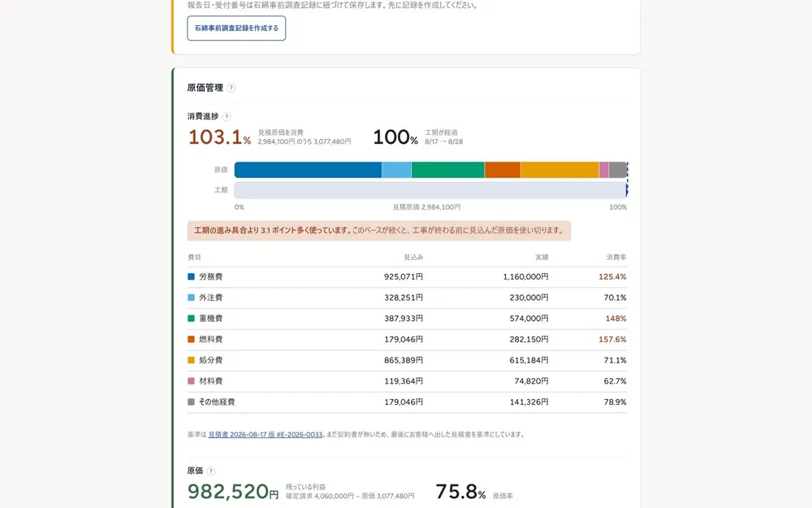The width and height of the screenshot is (812, 508).
Task: Open the 見積書 2026-08-17 版 #E-2026-0033 link
Action: pyautogui.click(x=266, y=434)
